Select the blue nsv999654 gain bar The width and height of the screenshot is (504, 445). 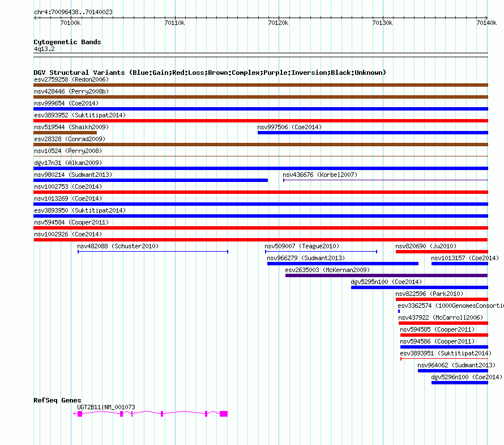pos(260,109)
